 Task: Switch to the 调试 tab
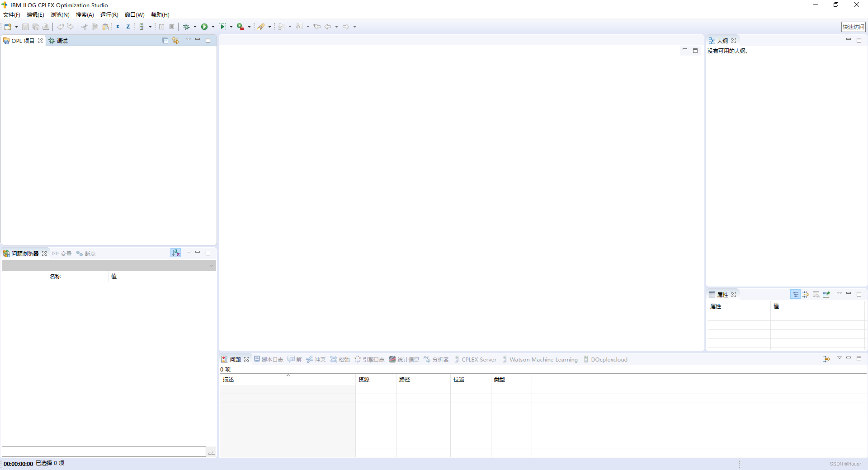(58, 41)
